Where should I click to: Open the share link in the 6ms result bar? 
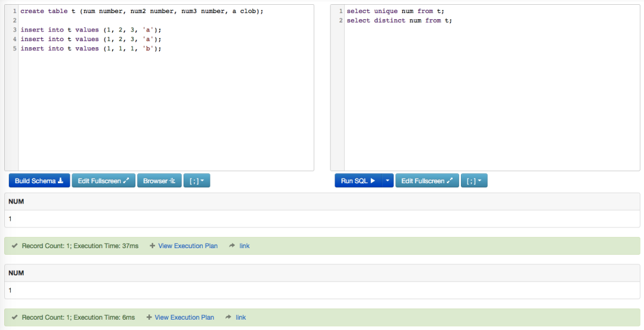[240, 317]
